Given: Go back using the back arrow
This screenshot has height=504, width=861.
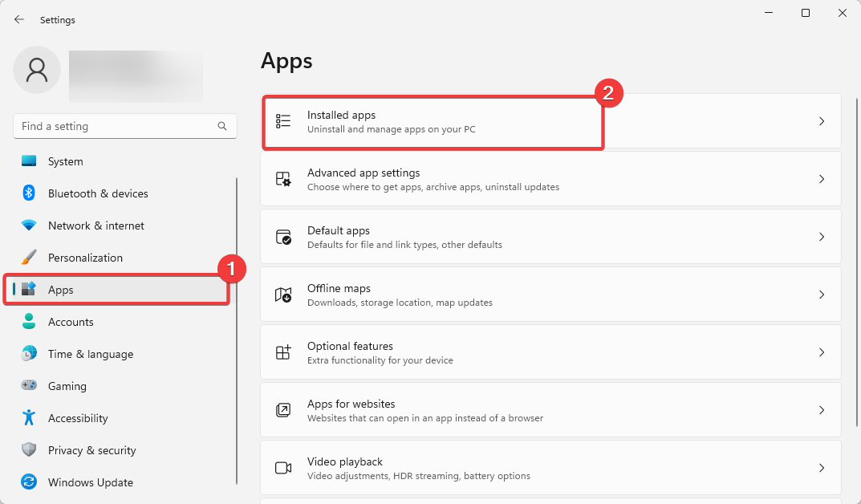Looking at the screenshot, I should coord(19,19).
